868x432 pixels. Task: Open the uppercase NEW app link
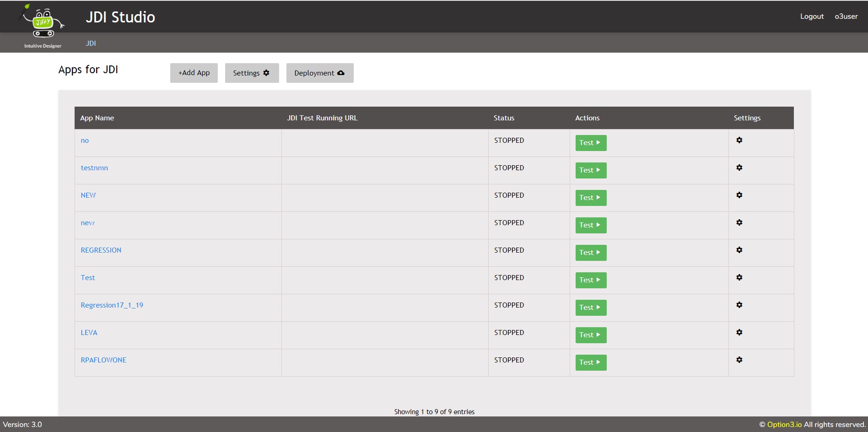pyautogui.click(x=88, y=195)
